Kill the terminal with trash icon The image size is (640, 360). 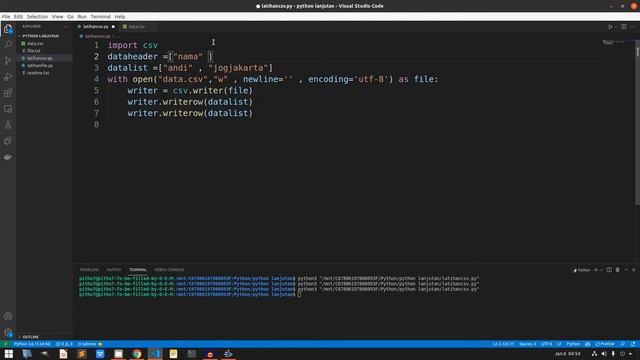(x=618, y=270)
